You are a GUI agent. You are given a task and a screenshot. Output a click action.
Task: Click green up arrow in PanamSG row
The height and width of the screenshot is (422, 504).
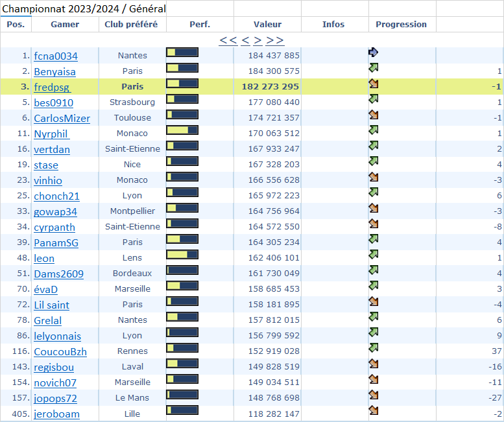click(373, 239)
